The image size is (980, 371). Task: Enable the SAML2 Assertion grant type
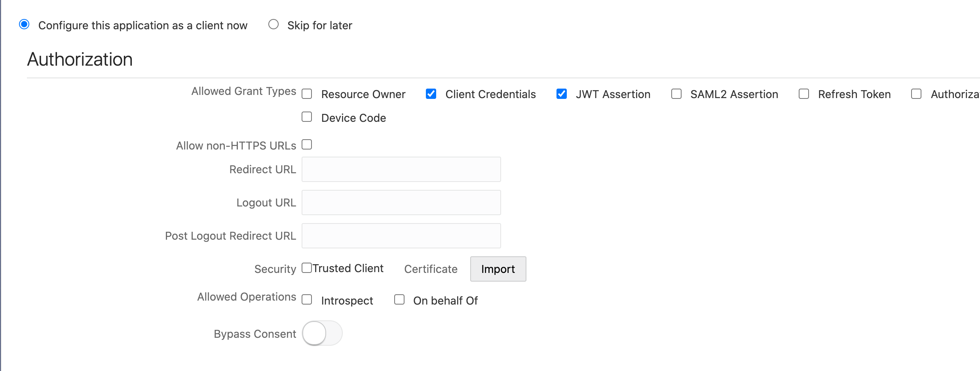tap(676, 93)
